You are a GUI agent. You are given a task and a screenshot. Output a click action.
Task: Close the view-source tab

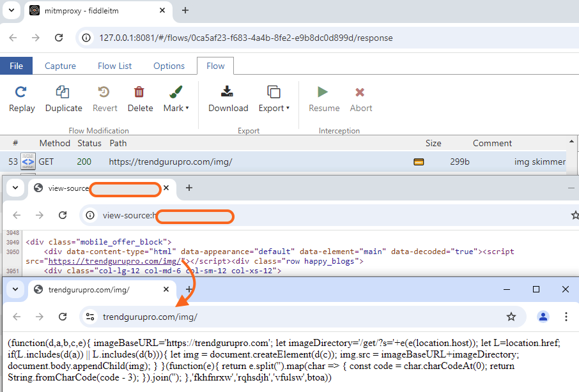pos(166,188)
